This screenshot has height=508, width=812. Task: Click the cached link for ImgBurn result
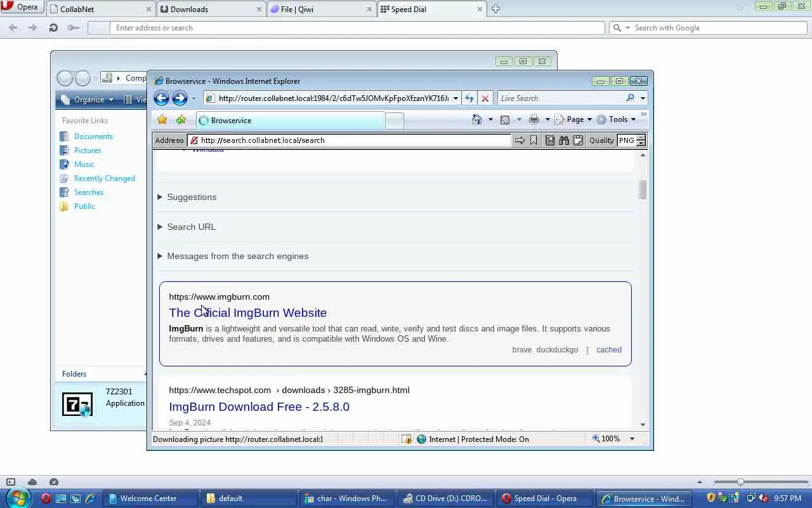[x=609, y=350]
